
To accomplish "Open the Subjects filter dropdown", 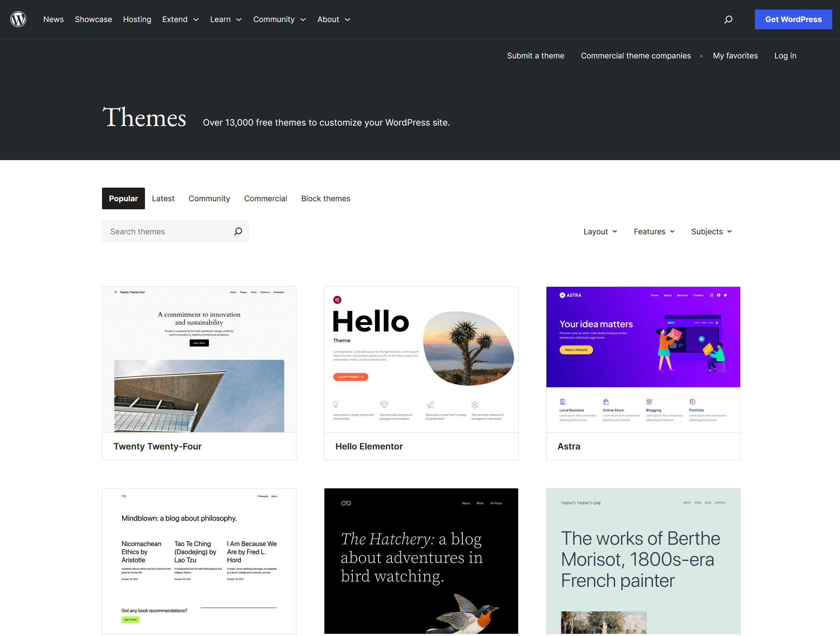I will point(710,231).
